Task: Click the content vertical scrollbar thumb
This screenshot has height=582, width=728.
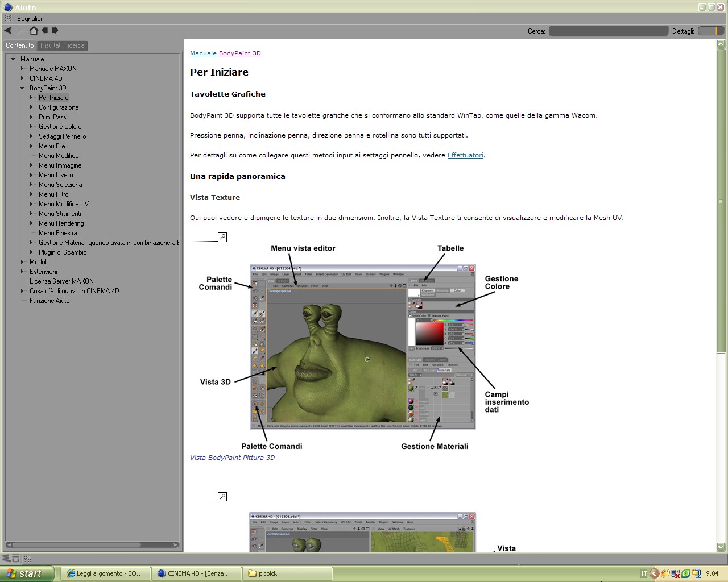Action: [721, 202]
